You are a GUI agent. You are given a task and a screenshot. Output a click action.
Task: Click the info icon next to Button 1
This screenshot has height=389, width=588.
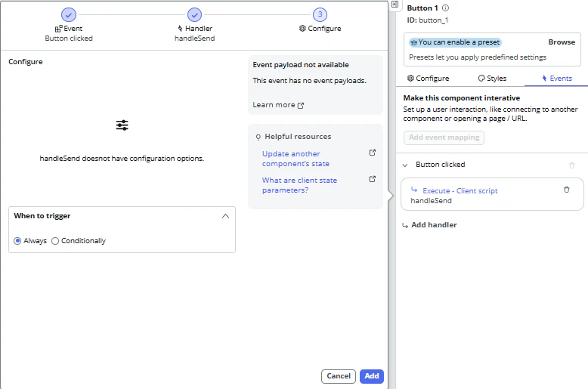[x=445, y=8]
